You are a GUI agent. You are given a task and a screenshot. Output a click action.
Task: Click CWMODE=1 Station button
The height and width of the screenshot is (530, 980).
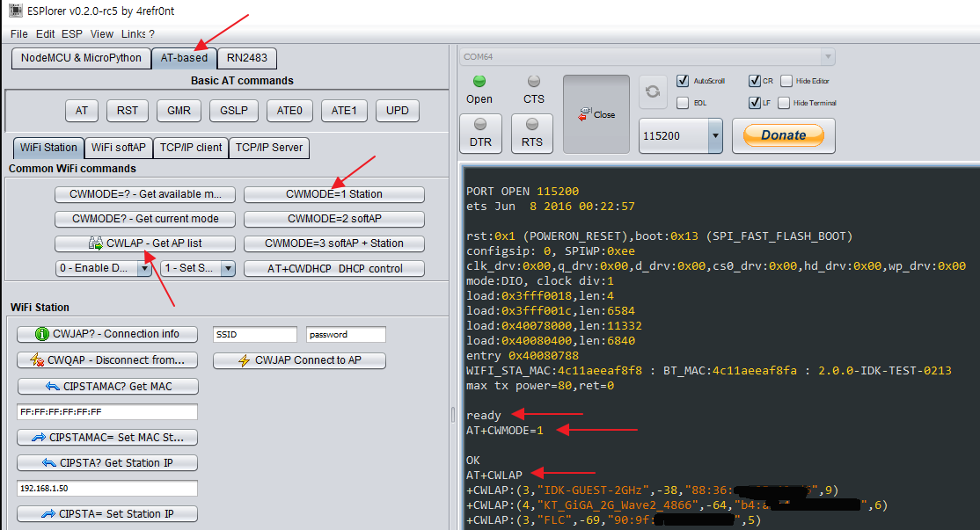(x=334, y=194)
